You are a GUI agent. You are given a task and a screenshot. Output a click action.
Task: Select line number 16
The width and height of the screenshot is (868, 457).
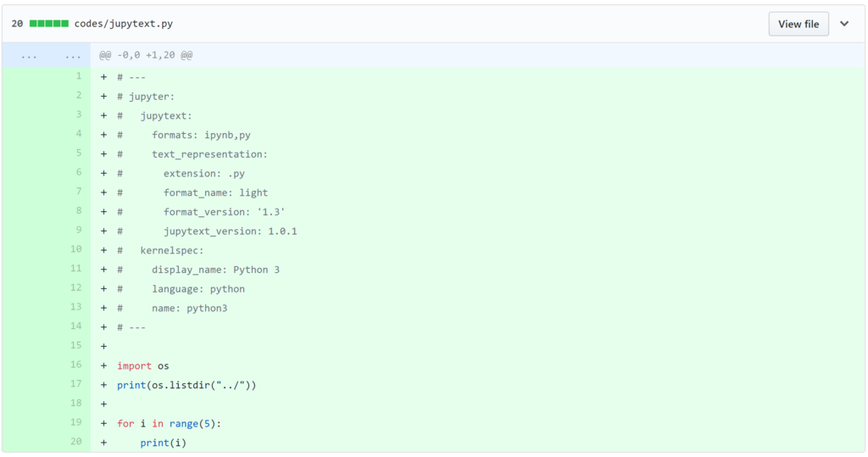tap(75, 365)
